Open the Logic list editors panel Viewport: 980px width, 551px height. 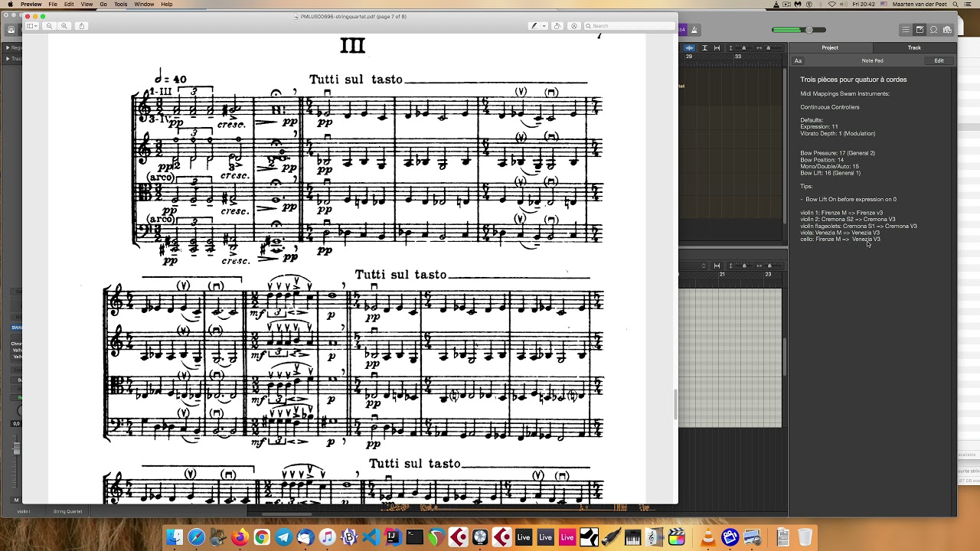tap(906, 30)
